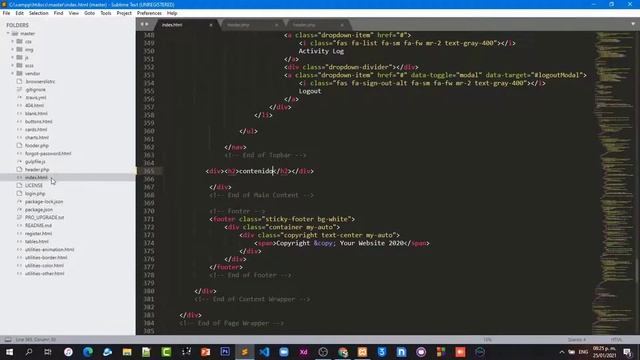Open charts.html in the sidebar

pos(37,138)
